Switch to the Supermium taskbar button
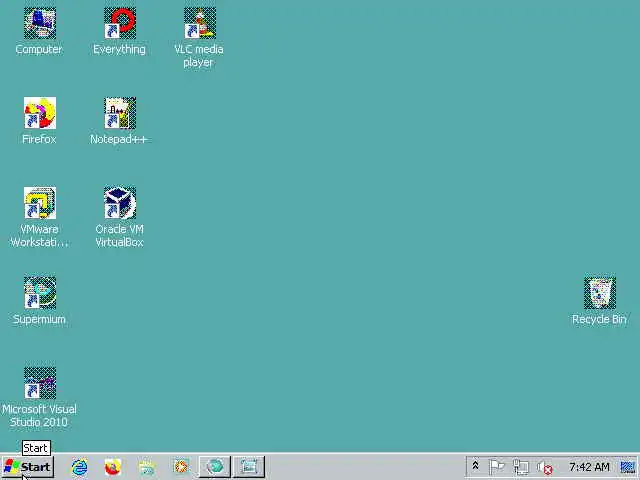This screenshot has height=480, width=640. coord(215,467)
